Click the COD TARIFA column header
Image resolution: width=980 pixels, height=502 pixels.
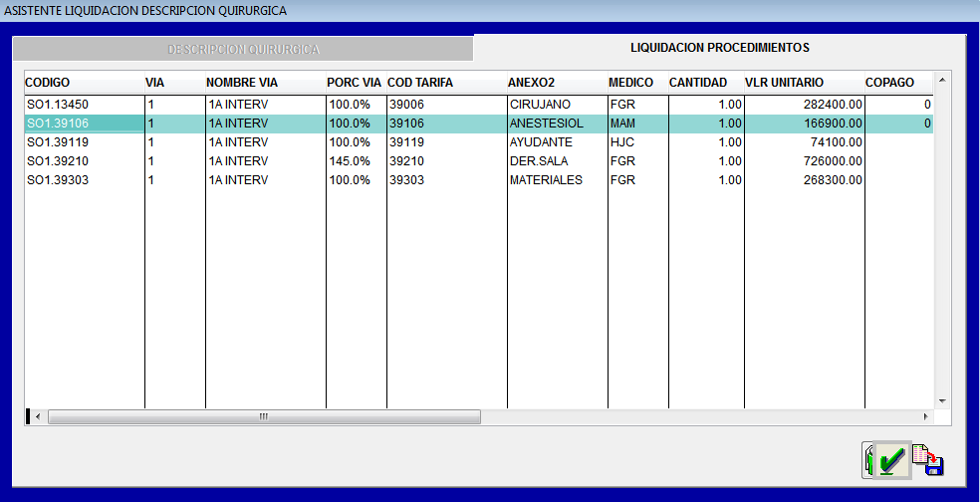coord(447,83)
